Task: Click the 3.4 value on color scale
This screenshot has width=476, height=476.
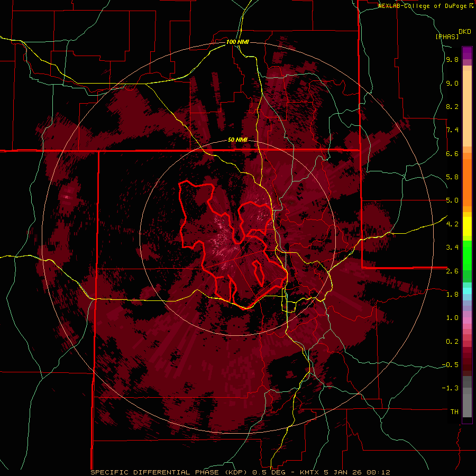Action: click(x=452, y=248)
